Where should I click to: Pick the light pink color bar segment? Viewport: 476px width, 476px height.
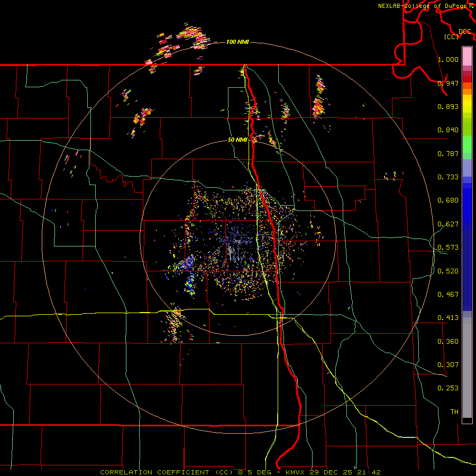[467, 57]
